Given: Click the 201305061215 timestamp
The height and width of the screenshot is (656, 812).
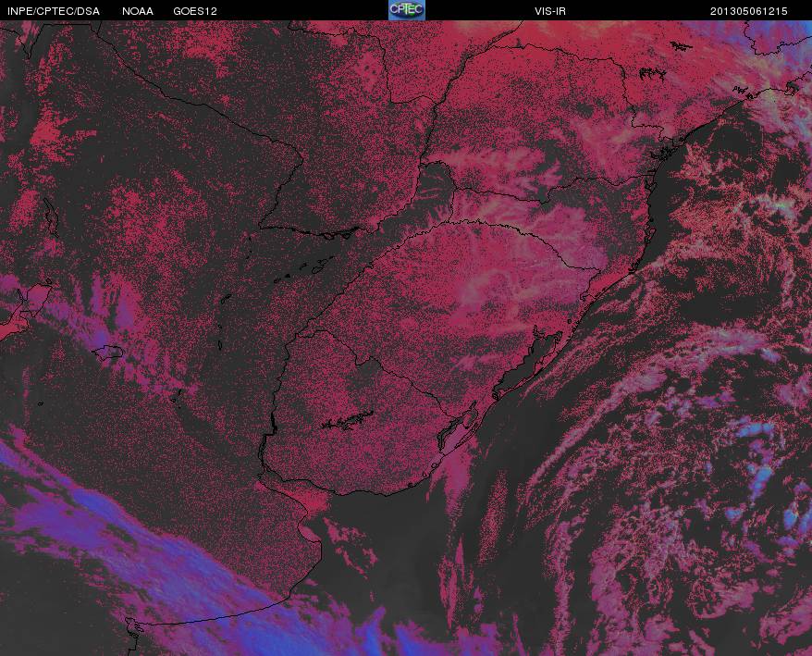Looking at the screenshot, I should click(x=749, y=11).
